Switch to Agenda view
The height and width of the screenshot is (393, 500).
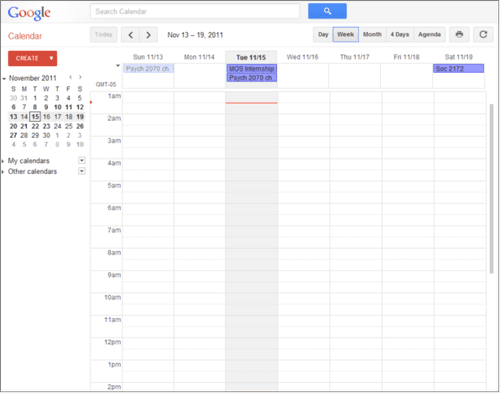[x=429, y=34]
